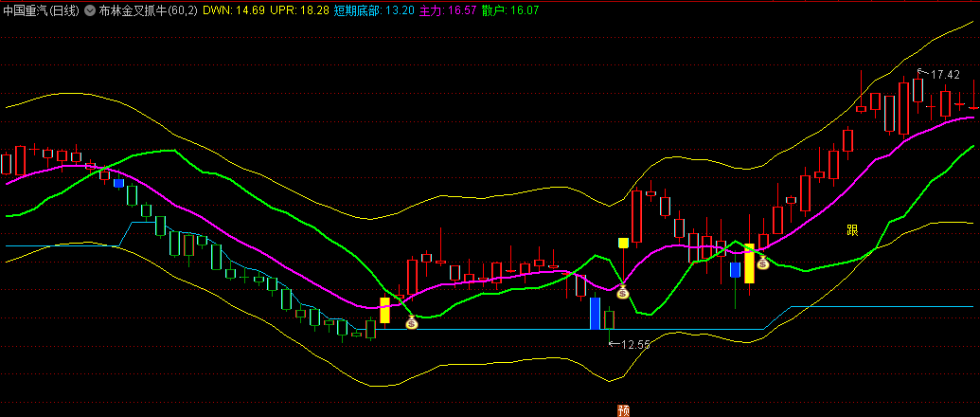
Task: Click the DWN: 14.69 readout
Action: (235, 10)
